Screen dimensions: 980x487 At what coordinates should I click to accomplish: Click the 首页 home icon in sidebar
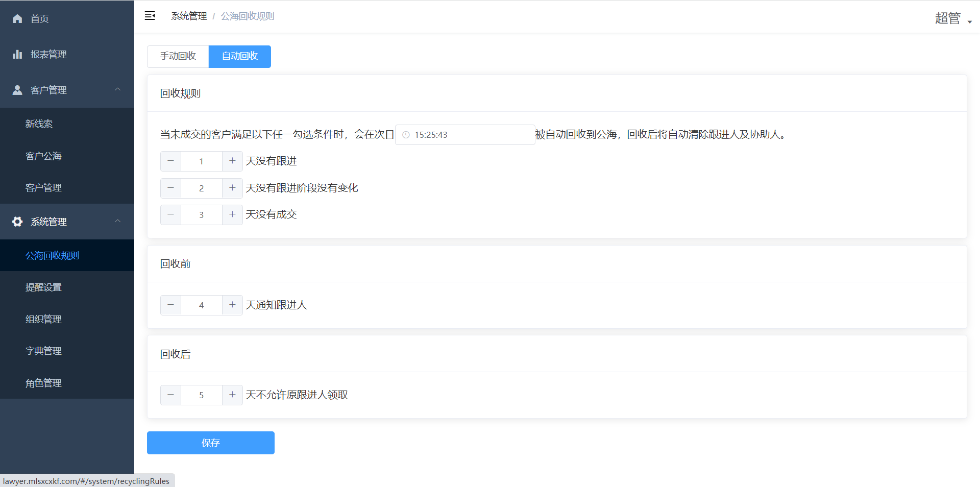17,18
